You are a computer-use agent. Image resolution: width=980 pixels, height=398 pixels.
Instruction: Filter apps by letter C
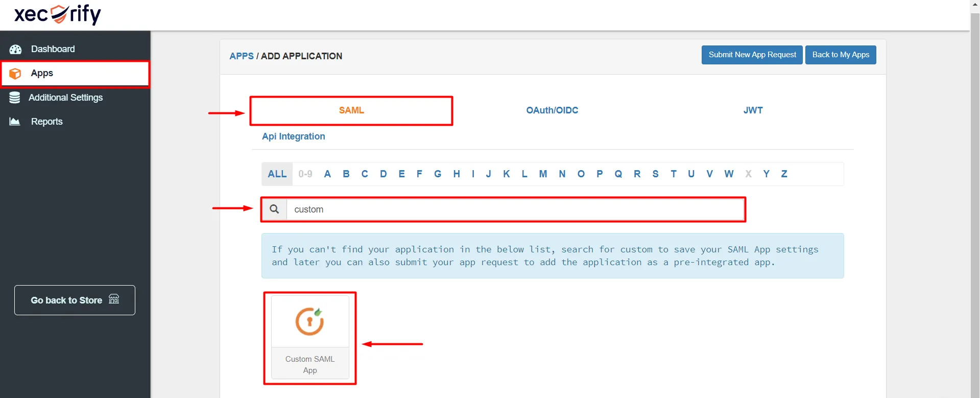[x=365, y=174]
